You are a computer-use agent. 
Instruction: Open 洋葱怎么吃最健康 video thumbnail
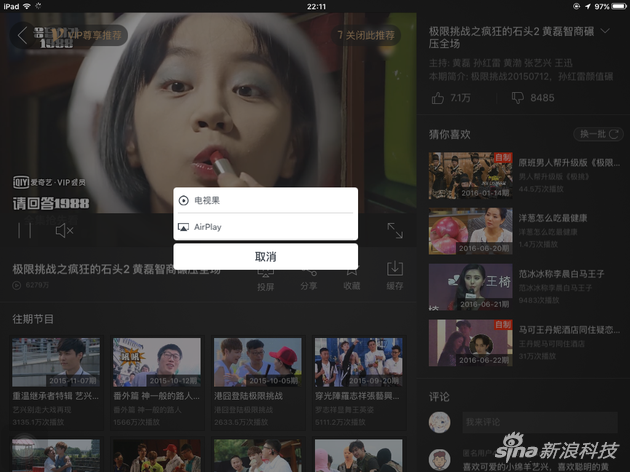(470, 231)
